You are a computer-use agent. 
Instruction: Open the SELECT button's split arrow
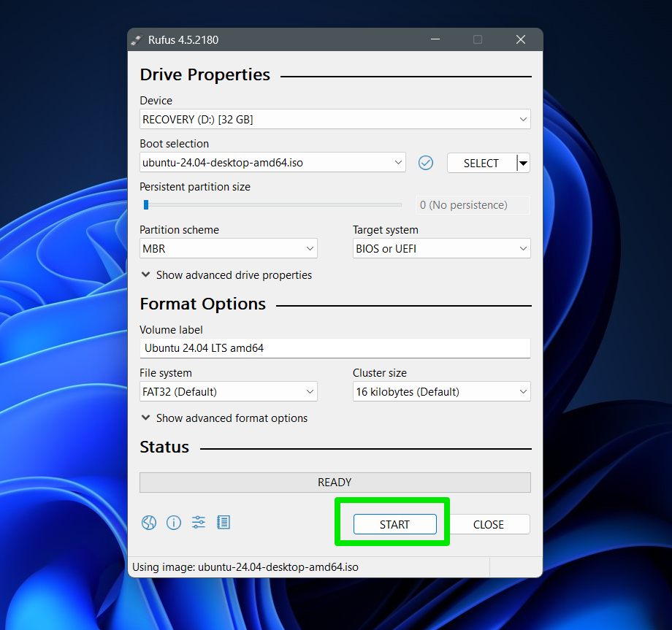[523, 164]
